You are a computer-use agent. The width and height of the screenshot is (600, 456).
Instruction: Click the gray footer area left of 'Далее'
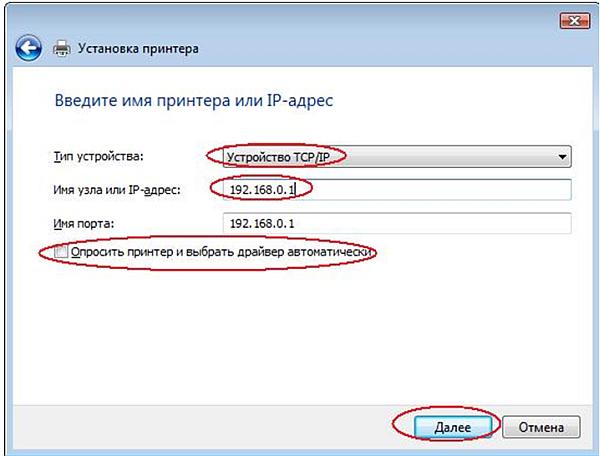(200, 426)
